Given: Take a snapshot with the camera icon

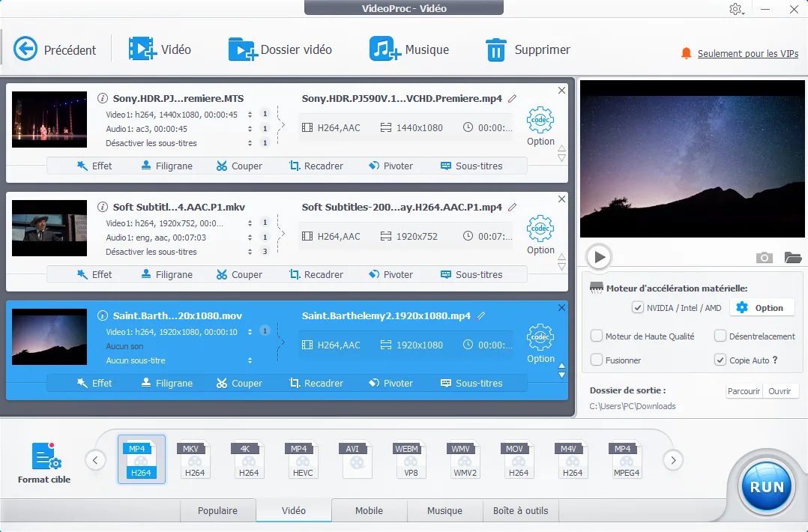Looking at the screenshot, I should [764, 258].
